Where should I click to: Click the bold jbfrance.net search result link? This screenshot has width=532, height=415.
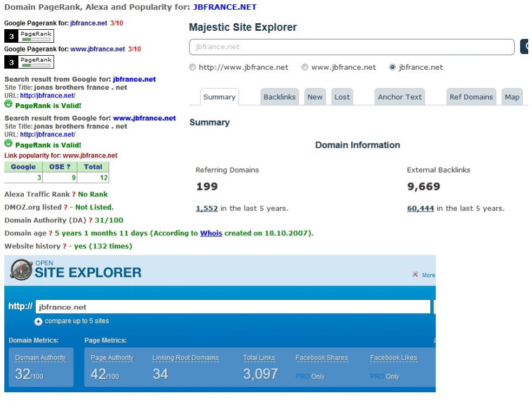[x=134, y=80]
